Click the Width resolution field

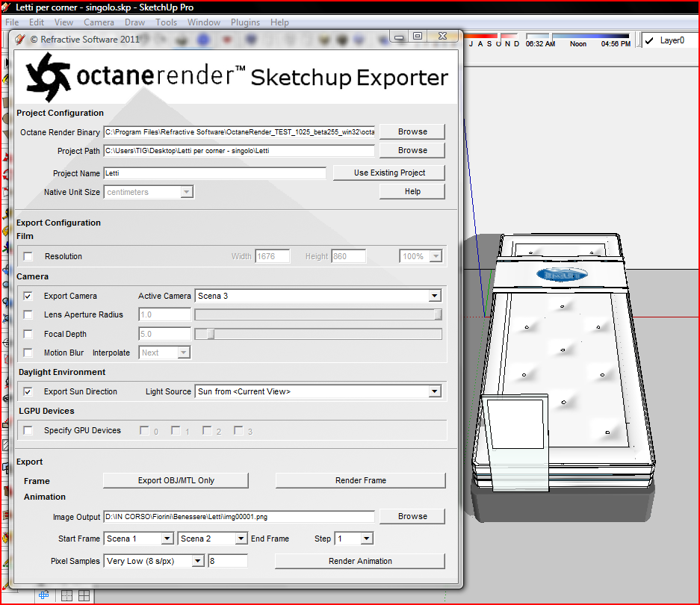pyautogui.click(x=273, y=256)
